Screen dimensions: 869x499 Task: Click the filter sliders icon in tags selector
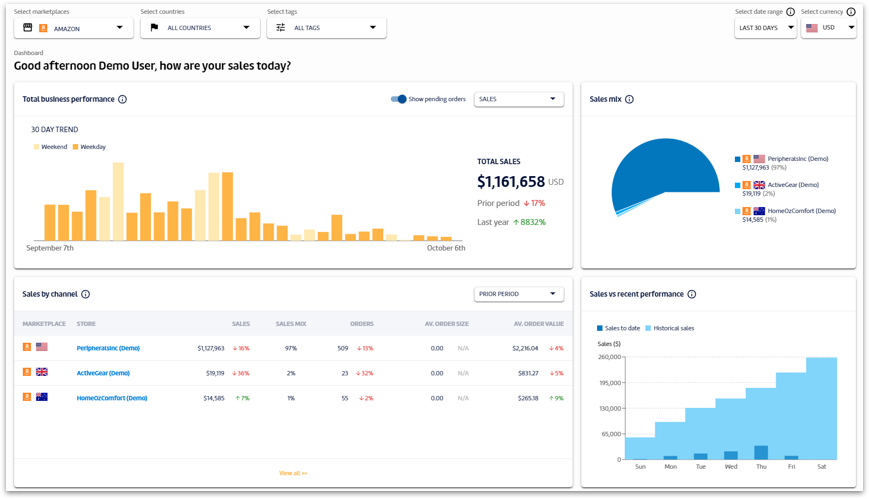pos(281,27)
